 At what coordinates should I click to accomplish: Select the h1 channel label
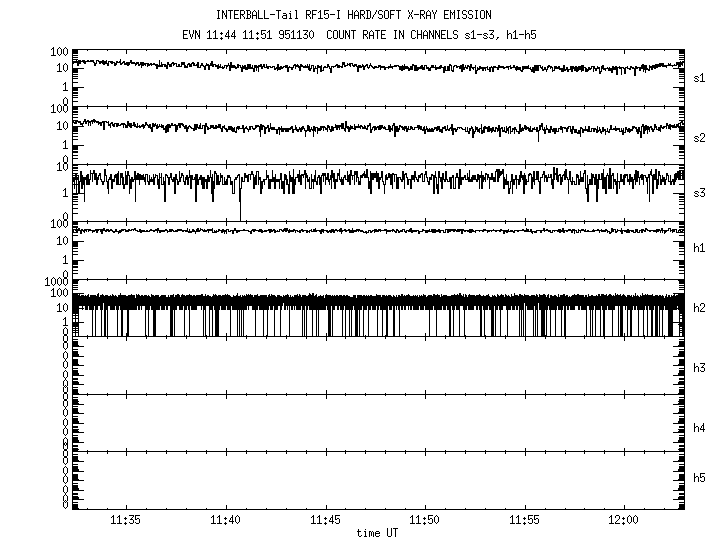tap(700, 249)
